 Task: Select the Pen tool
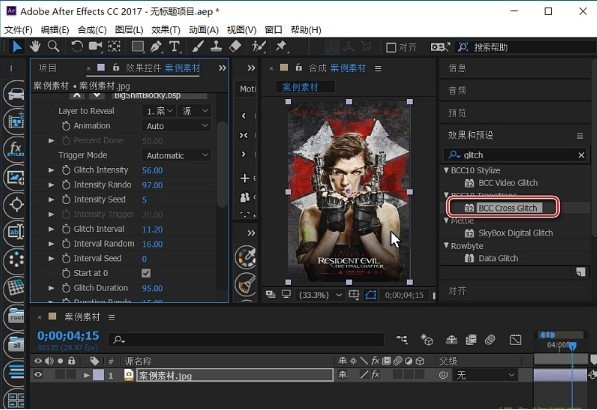[x=156, y=46]
